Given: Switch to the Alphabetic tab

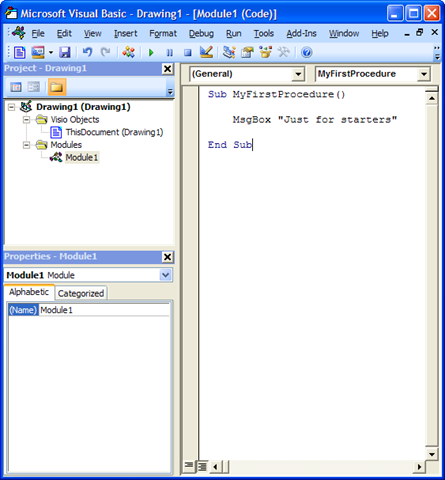Looking at the screenshot, I should (29, 292).
